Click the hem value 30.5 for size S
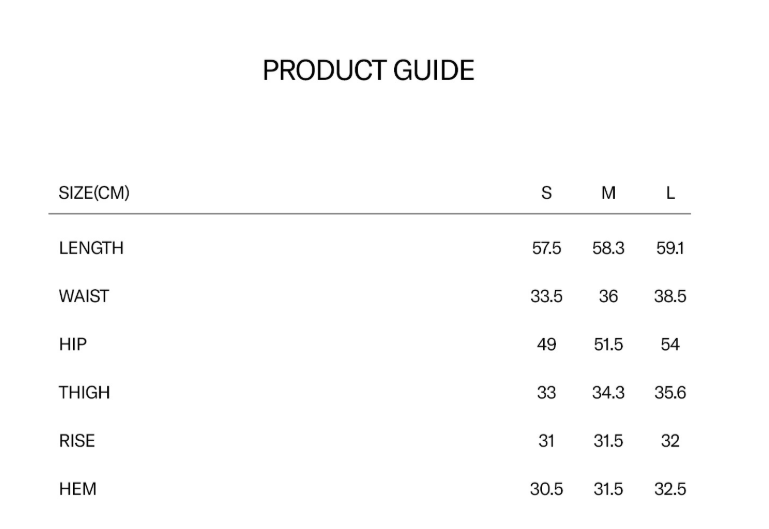The height and width of the screenshot is (529, 769). click(x=546, y=489)
